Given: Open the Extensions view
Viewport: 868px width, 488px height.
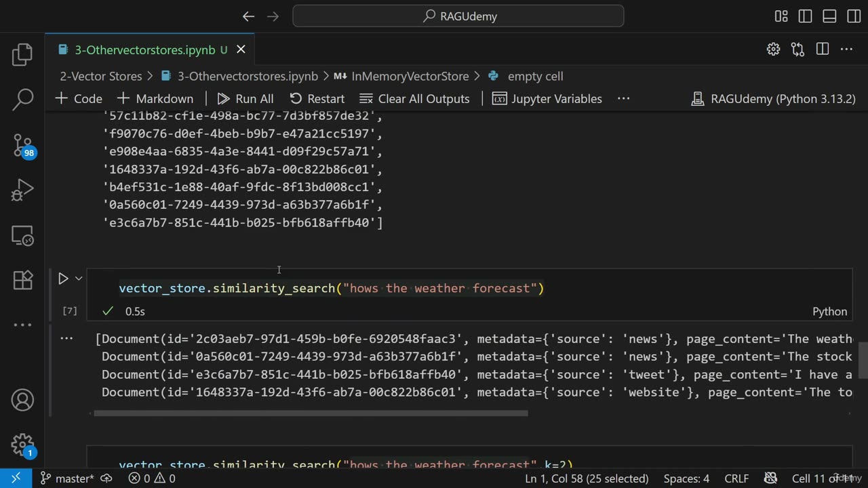Looking at the screenshot, I should pos(22,279).
